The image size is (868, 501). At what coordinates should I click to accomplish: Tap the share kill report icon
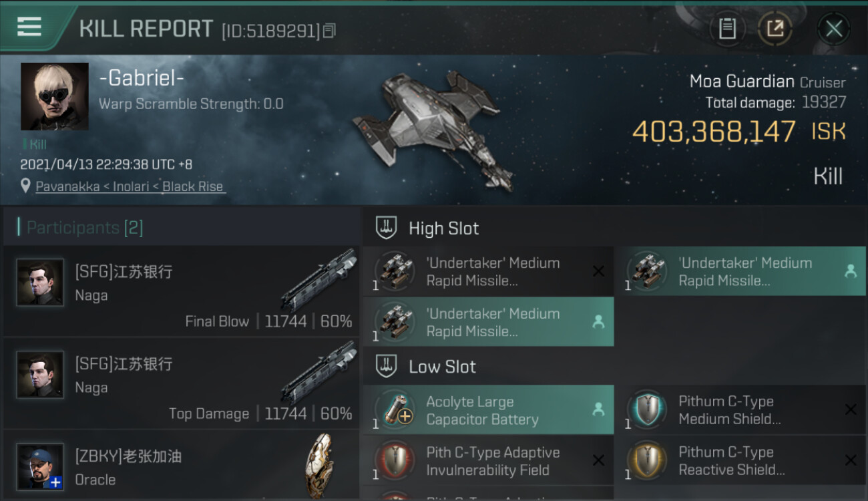point(775,29)
